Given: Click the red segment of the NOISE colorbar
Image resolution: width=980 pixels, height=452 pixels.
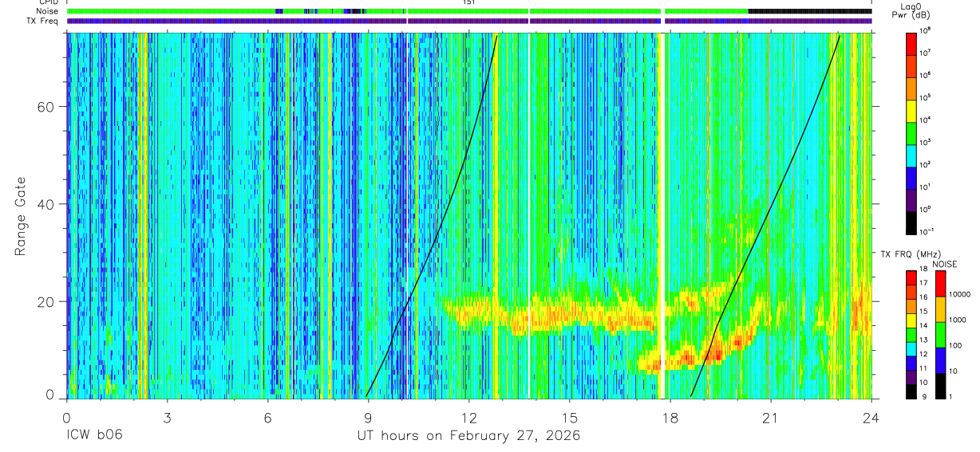Looking at the screenshot, I should (940, 284).
